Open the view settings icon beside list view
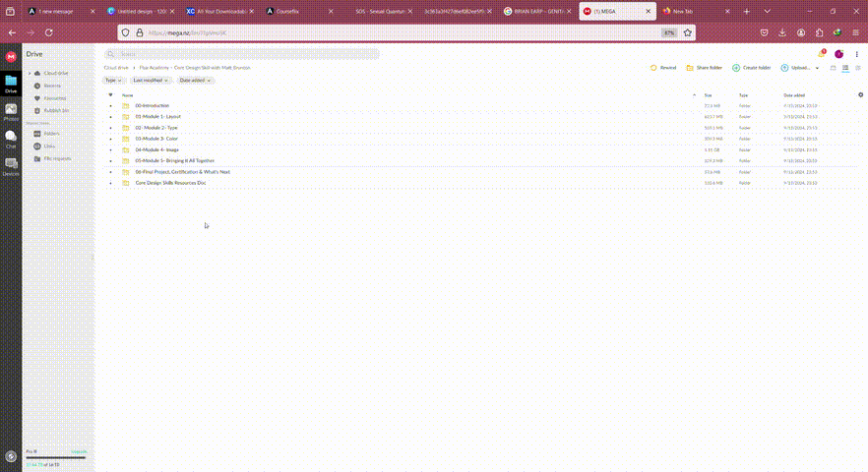The width and height of the screenshot is (868, 472). [858, 68]
